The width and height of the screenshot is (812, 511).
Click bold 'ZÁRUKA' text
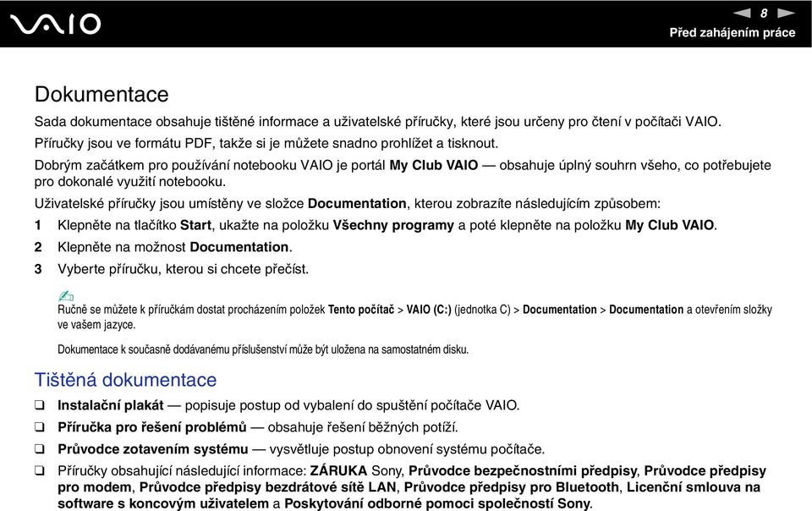coord(338,470)
